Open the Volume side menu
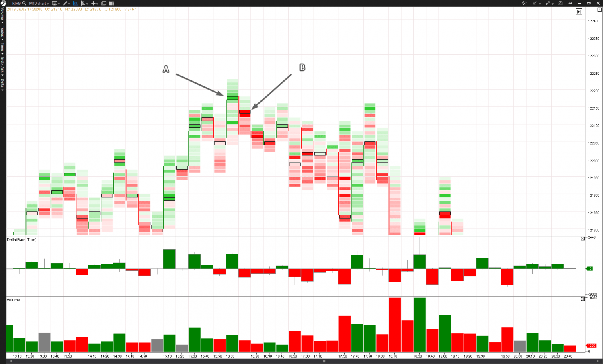The image size is (603, 364). tap(2, 15)
